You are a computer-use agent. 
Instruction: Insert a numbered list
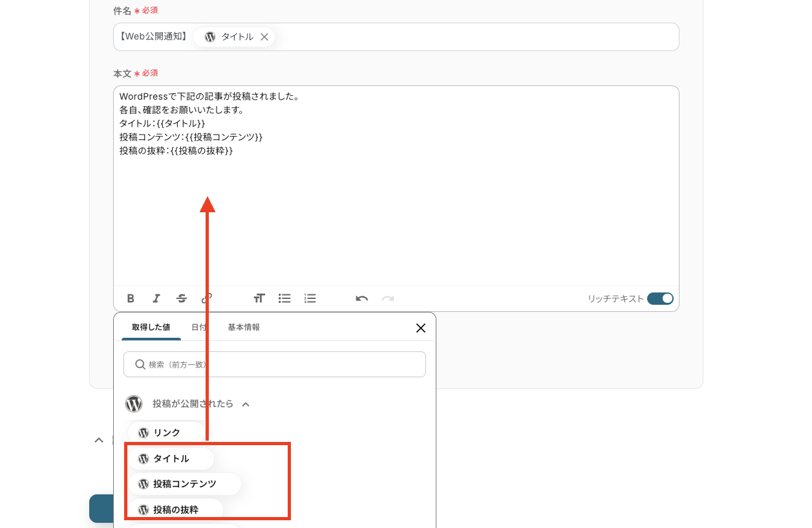[310, 298]
